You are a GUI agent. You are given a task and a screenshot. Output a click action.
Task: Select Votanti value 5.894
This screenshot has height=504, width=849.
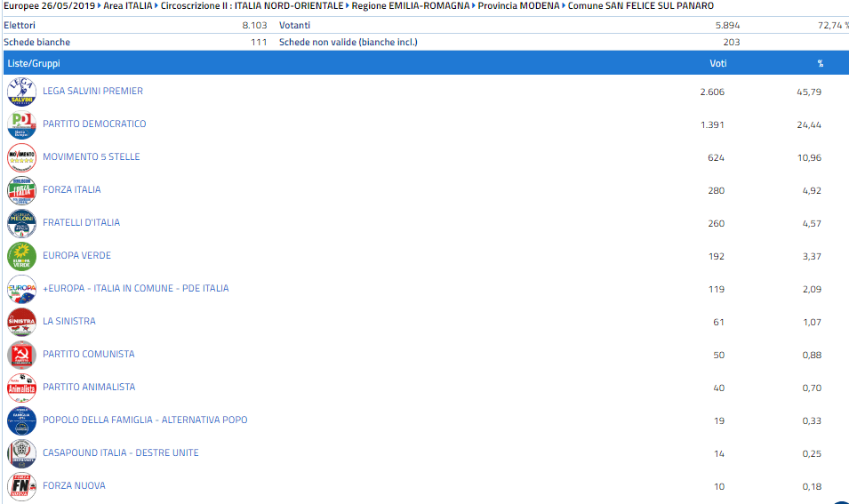click(x=727, y=26)
